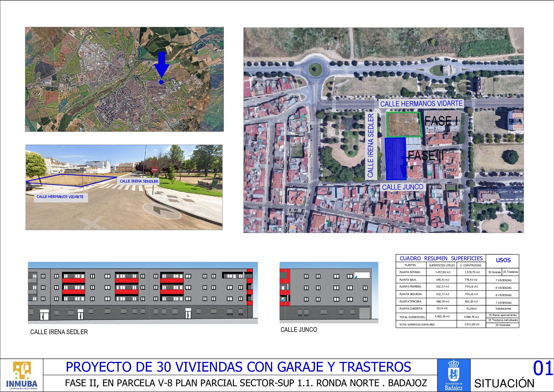Click the INMUBA logo
554x392 pixels.
(21, 375)
